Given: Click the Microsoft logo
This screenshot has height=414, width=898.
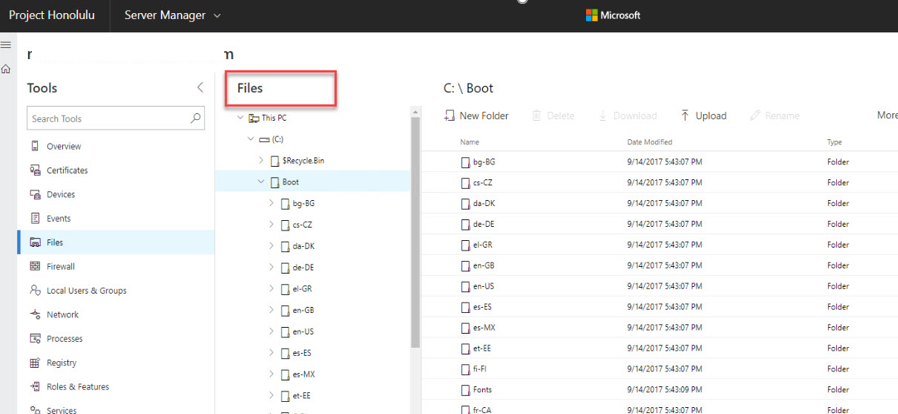Looking at the screenshot, I should [x=613, y=15].
